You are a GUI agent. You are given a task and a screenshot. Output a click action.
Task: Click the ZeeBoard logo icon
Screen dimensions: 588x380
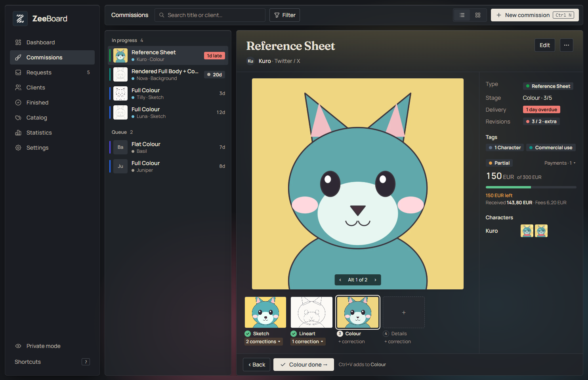coord(20,19)
